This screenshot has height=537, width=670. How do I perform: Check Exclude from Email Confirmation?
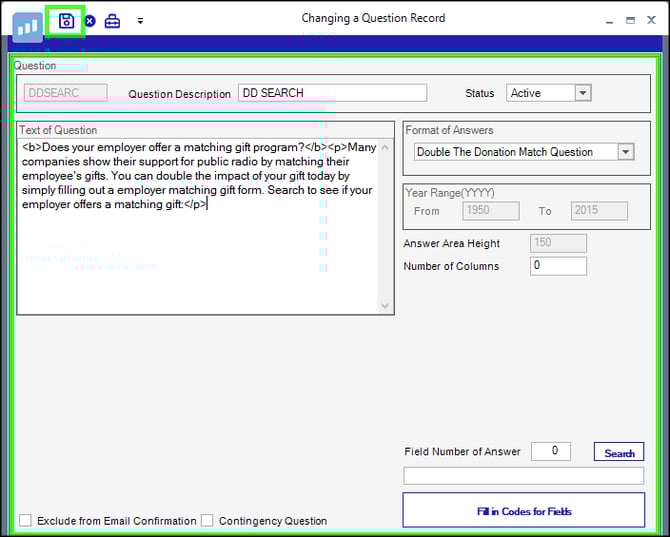pos(26,520)
